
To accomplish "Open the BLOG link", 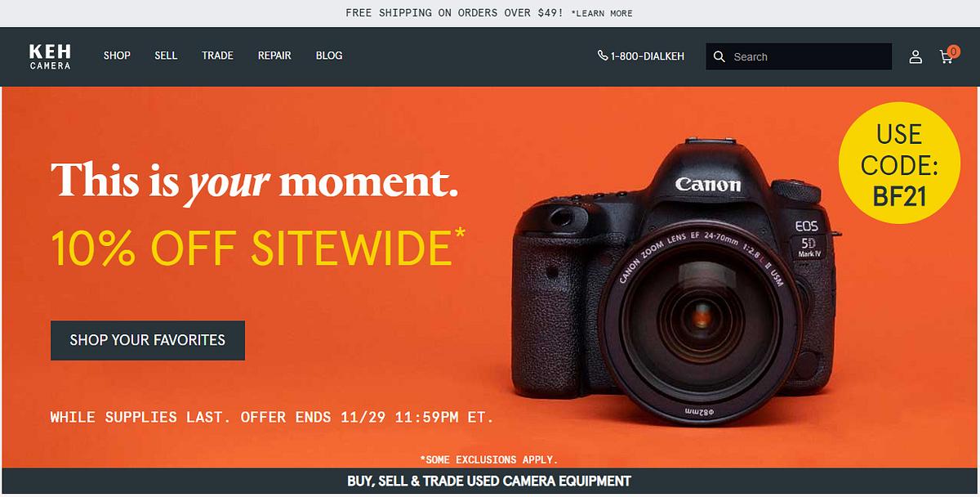I will [x=329, y=56].
